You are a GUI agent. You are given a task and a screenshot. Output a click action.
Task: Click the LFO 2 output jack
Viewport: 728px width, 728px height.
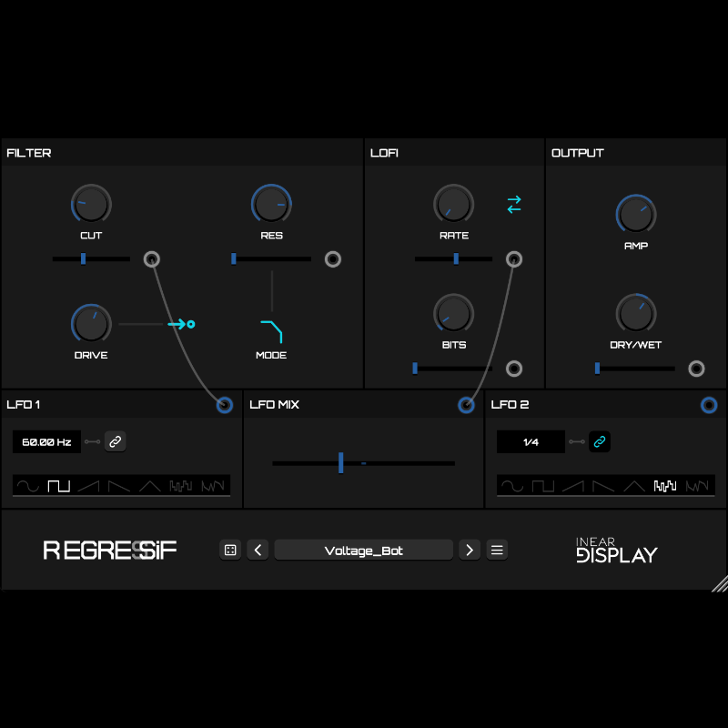(x=709, y=405)
